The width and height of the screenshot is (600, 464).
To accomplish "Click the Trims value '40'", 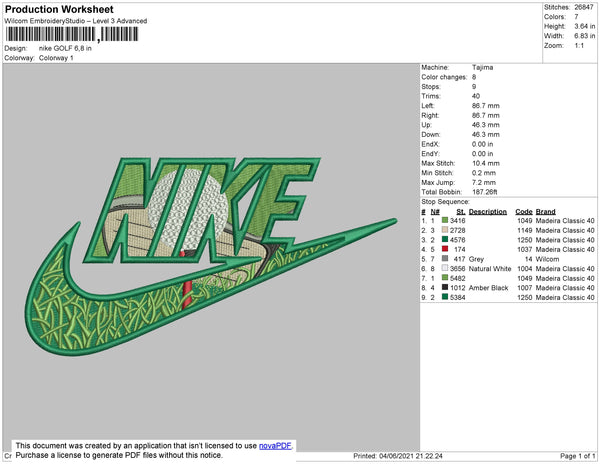I will [476, 96].
